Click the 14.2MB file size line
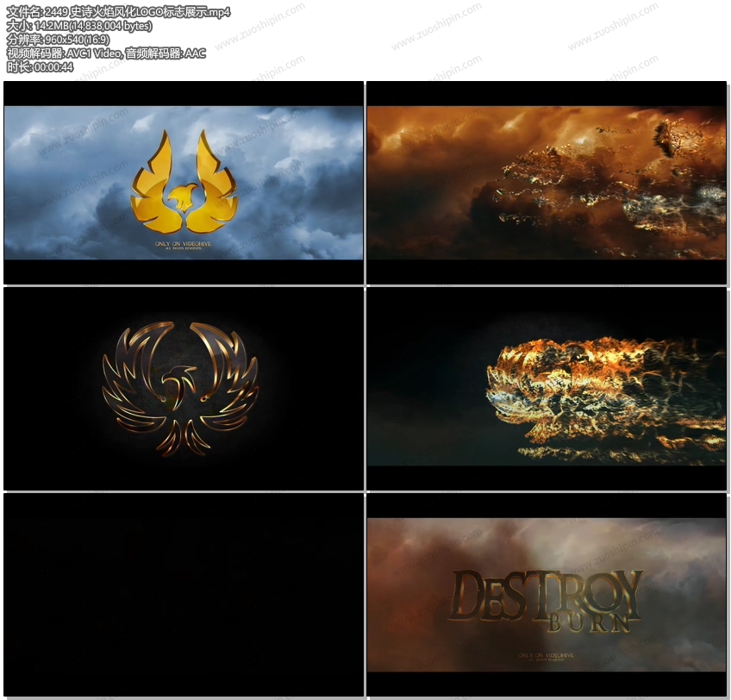Viewport: 731px width, 700px height. [x=79, y=26]
